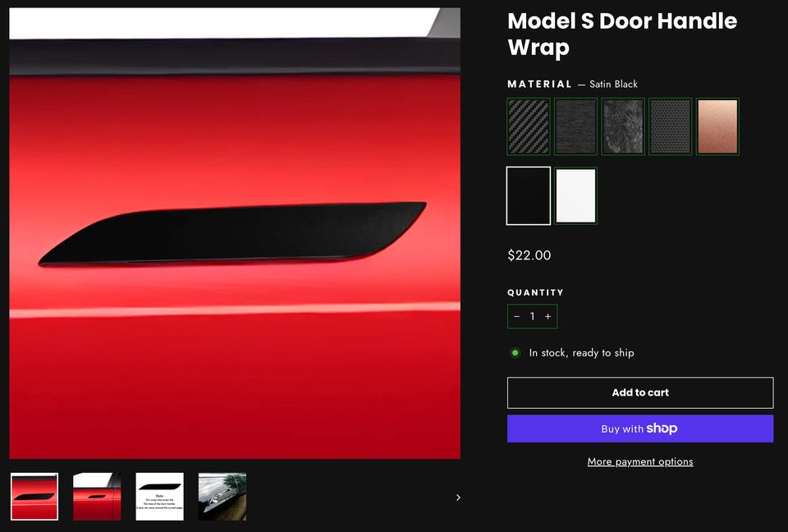788x532 pixels.
Task: Show the first red door handle thumbnail
Action: coord(34,497)
